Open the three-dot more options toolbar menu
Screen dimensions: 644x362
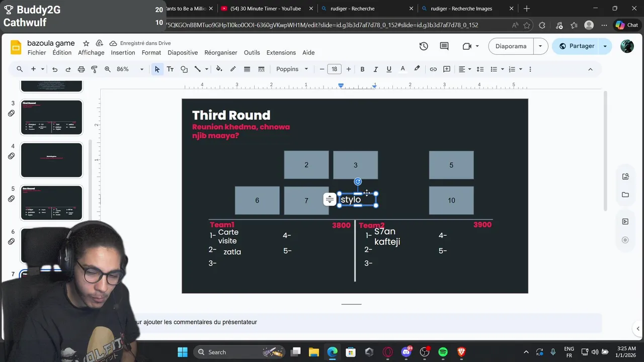point(530,69)
